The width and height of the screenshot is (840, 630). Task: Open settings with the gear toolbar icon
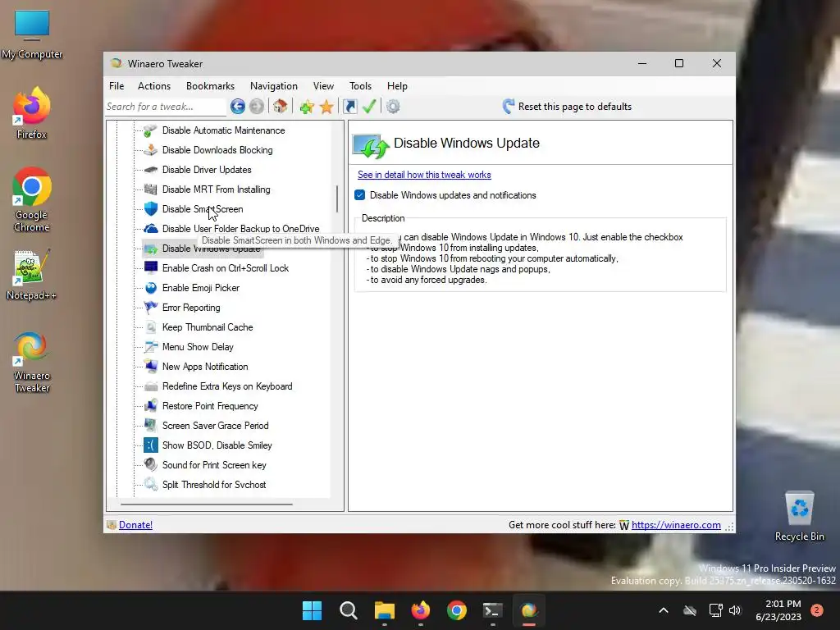point(393,107)
